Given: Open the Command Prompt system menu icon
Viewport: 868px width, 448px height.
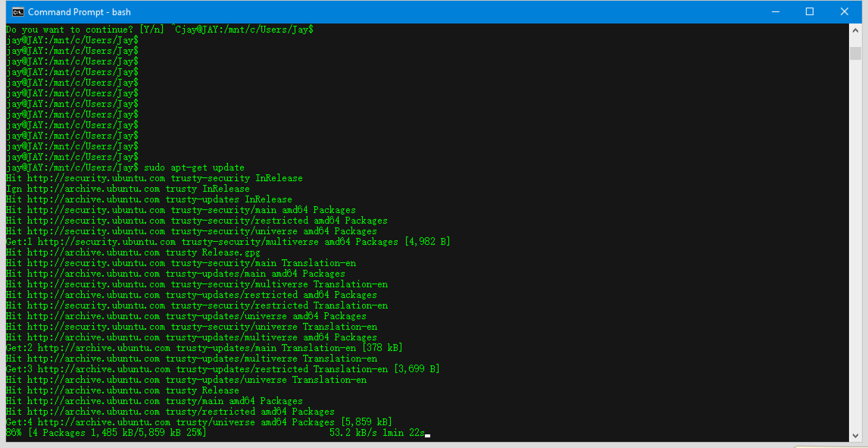Looking at the screenshot, I should [18, 12].
